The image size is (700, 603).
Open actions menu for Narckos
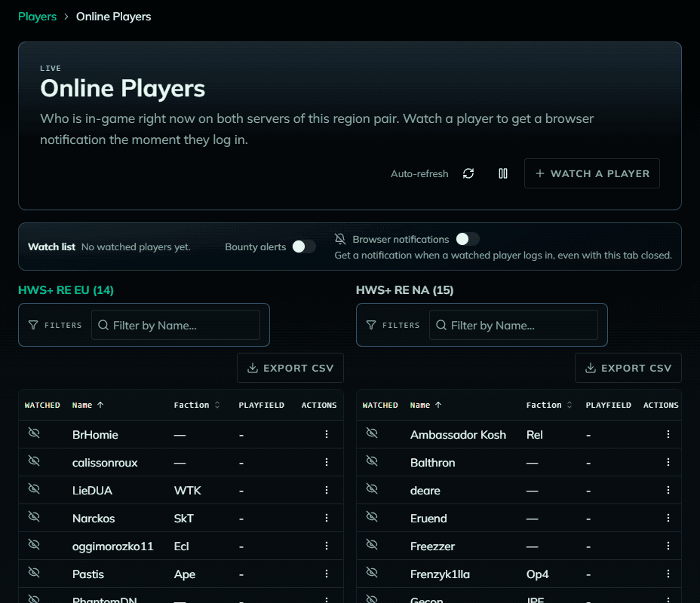[327, 518]
